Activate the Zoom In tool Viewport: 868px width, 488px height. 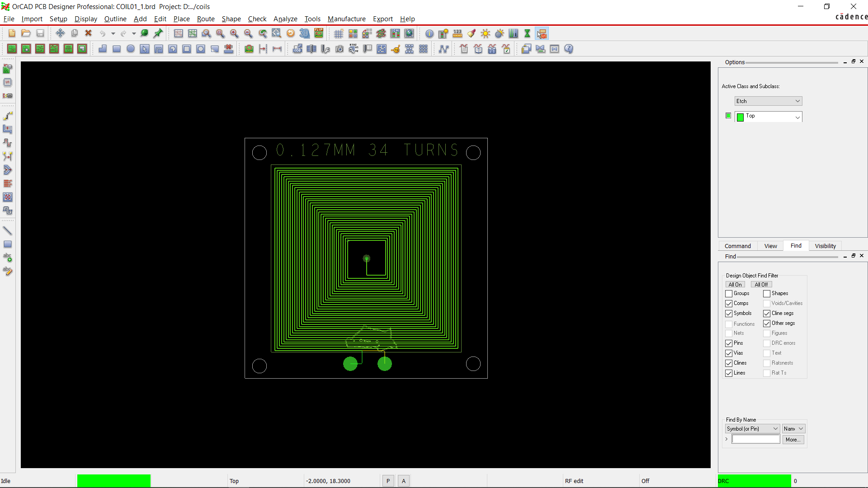[x=234, y=33]
